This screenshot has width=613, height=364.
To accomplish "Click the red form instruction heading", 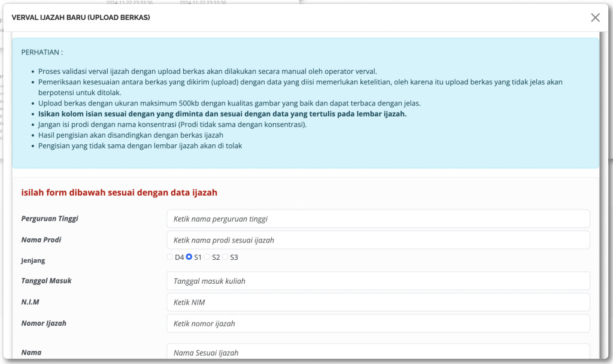I will tap(119, 192).
